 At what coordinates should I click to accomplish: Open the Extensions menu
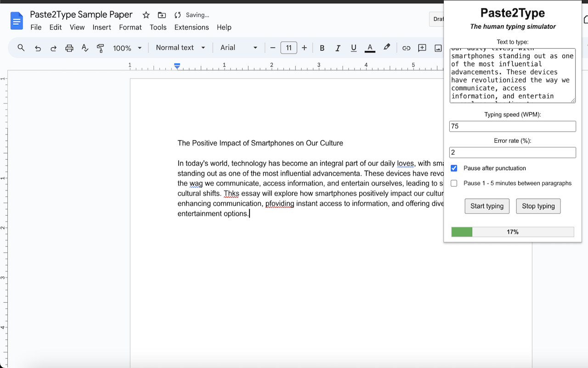point(192,27)
